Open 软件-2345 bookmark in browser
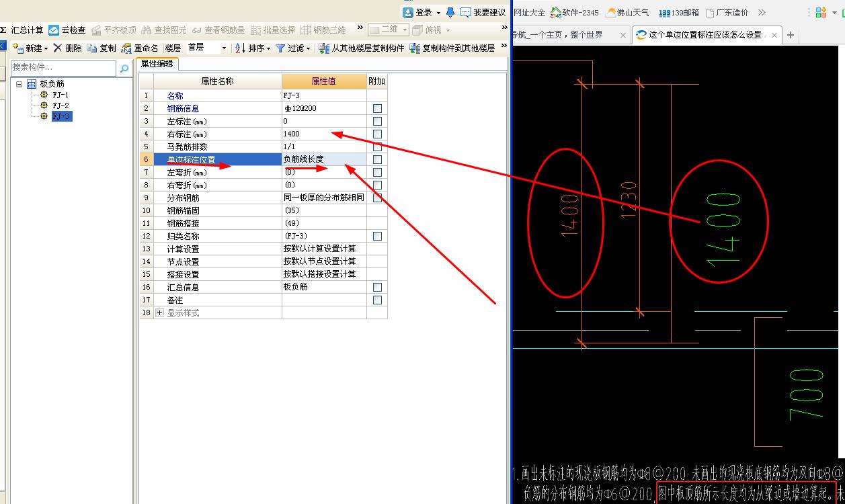Screen dimensions: 845x504 pyautogui.click(x=574, y=12)
